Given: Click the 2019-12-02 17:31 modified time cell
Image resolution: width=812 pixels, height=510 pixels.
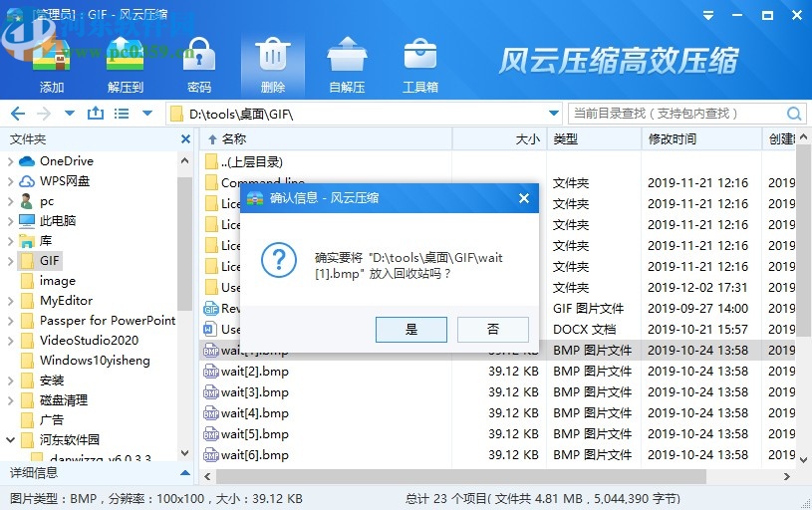Looking at the screenshot, I should click(697, 287).
